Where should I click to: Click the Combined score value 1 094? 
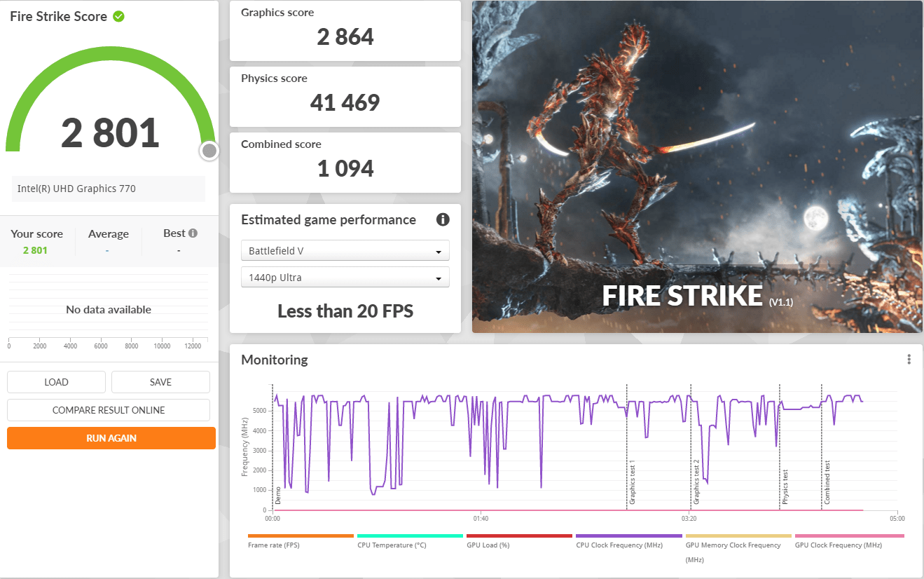345,168
